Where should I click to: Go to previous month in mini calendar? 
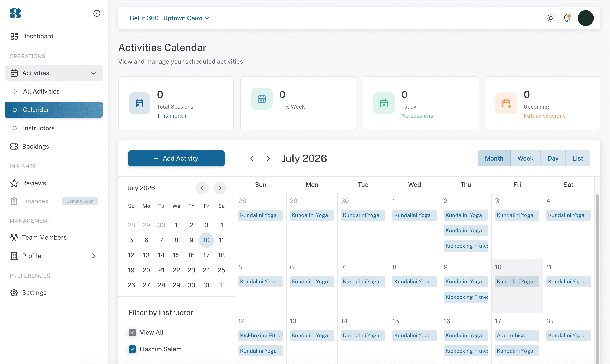point(202,188)
